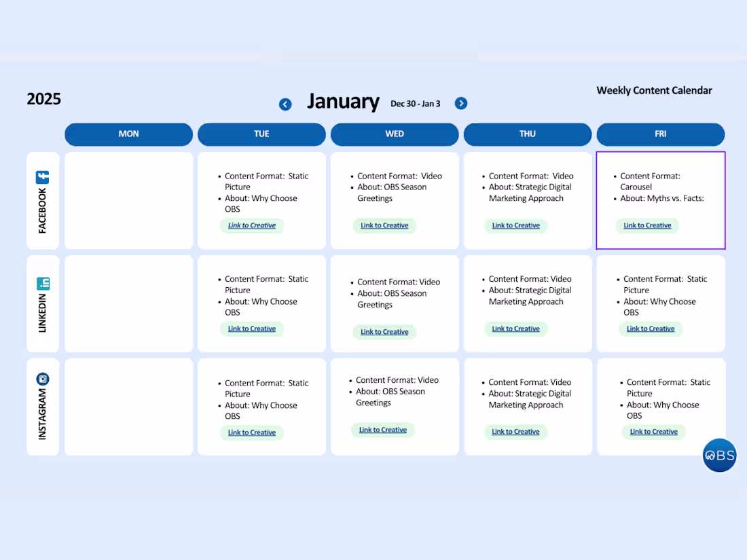Open Facebook Friday Carousel creative link
747x560 pixels.
pyautogui.click(x=647, y=225)
